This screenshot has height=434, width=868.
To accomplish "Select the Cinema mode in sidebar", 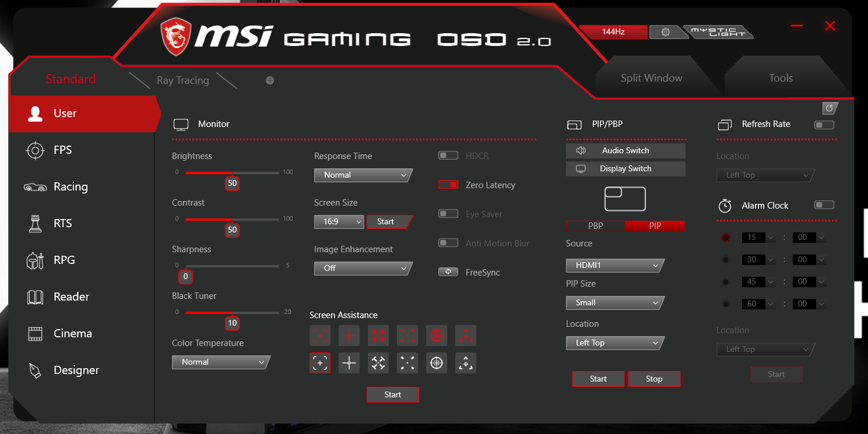I will pos(82,334).
